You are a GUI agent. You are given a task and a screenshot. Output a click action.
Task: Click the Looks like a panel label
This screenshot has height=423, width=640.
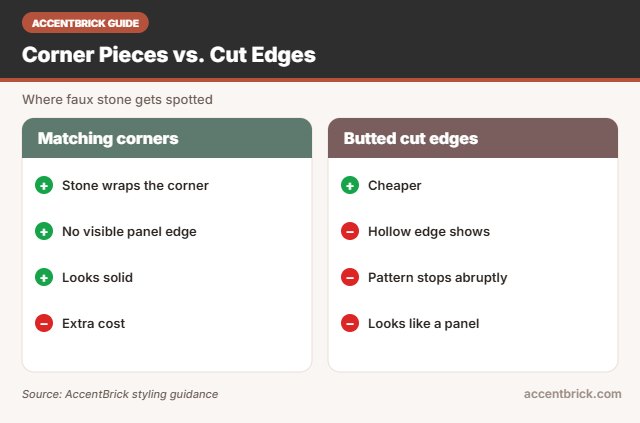pos(423,324)
